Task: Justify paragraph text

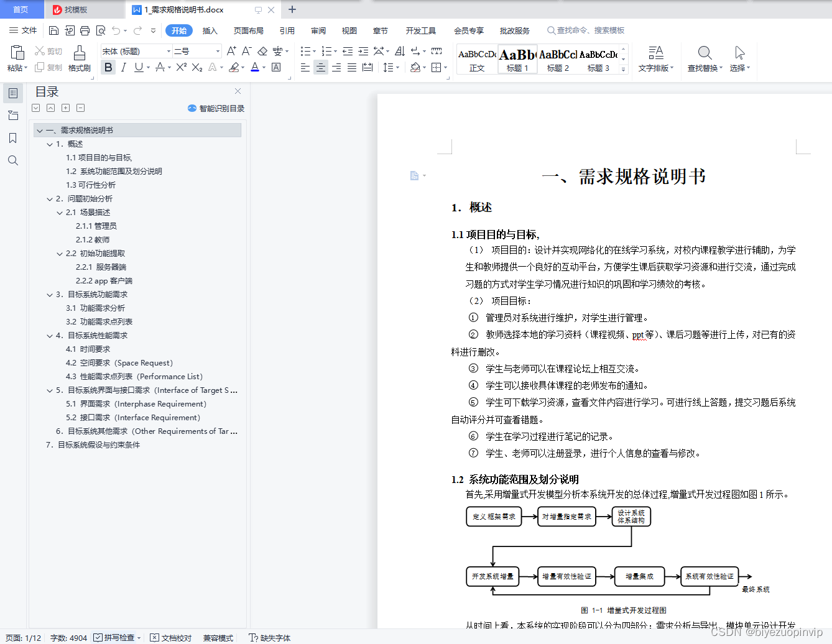Action: point(352,67)
